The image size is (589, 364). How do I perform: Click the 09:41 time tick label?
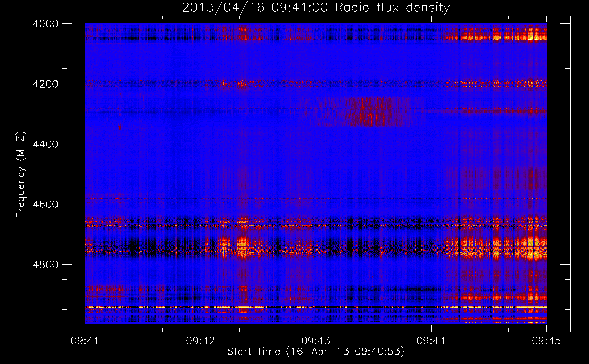point(86,341)
